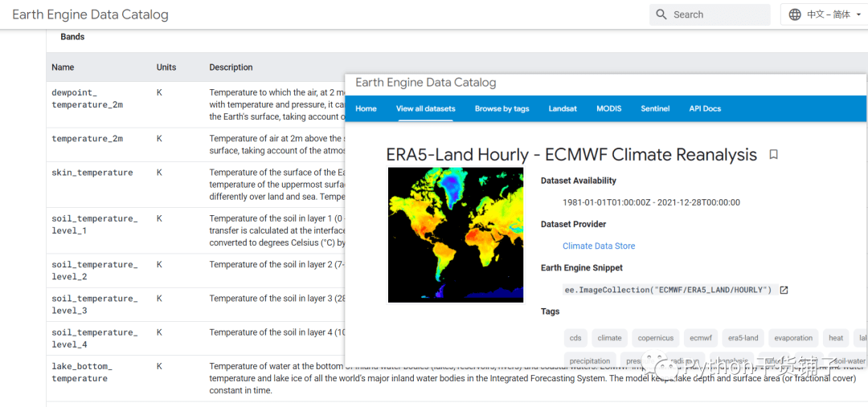Click the Bands section heading
Screen dimensions: 868x407
click(72, 37)
